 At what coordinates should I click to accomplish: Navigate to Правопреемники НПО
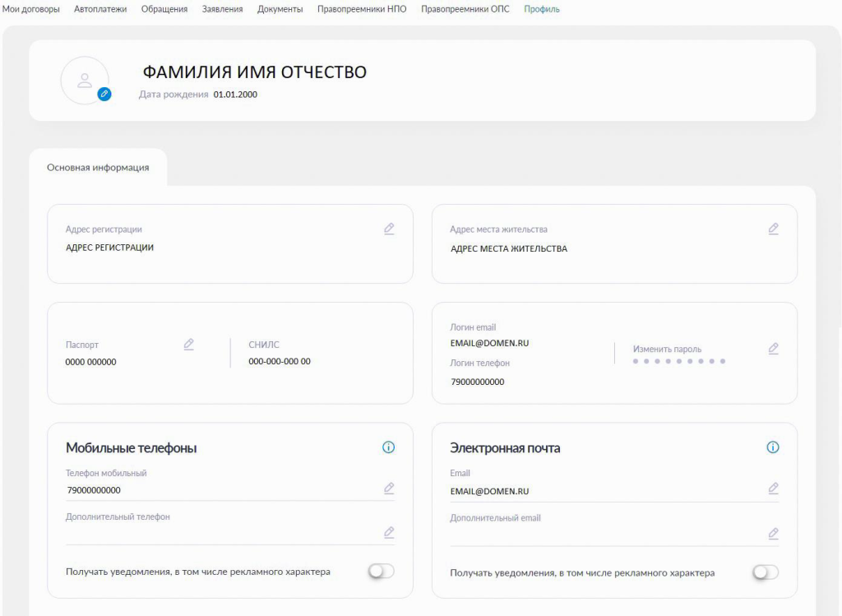(362, 9)
